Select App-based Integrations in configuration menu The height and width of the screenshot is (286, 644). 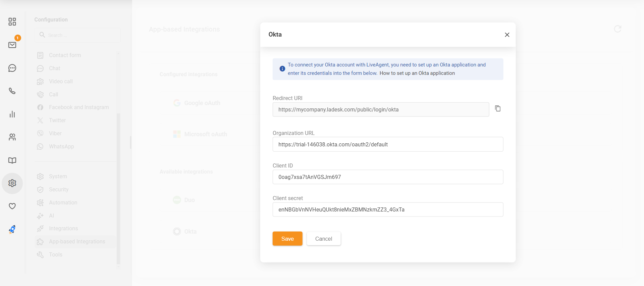point(77,242)
